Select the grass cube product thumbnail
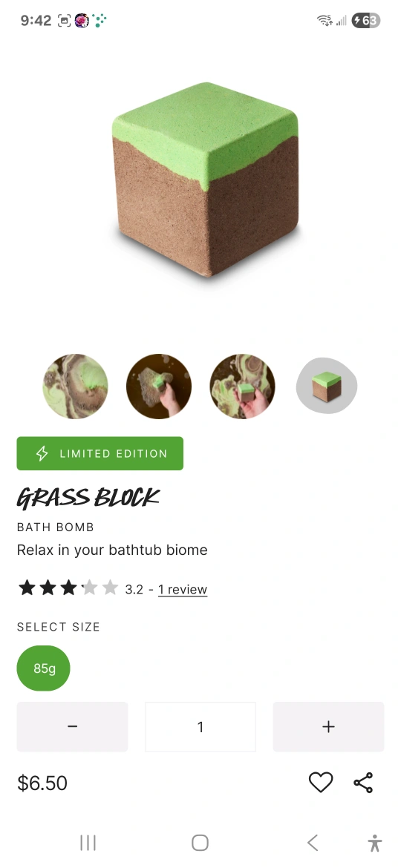This screenshot has height=868, width=401. pyautogui.click(x=327, y=386)
